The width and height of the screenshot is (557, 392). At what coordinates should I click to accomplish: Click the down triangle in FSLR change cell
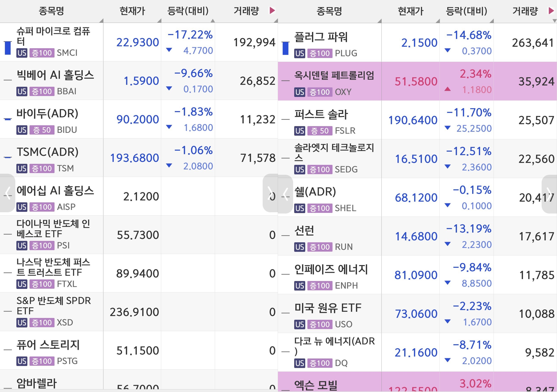click(x=448, y=128)
